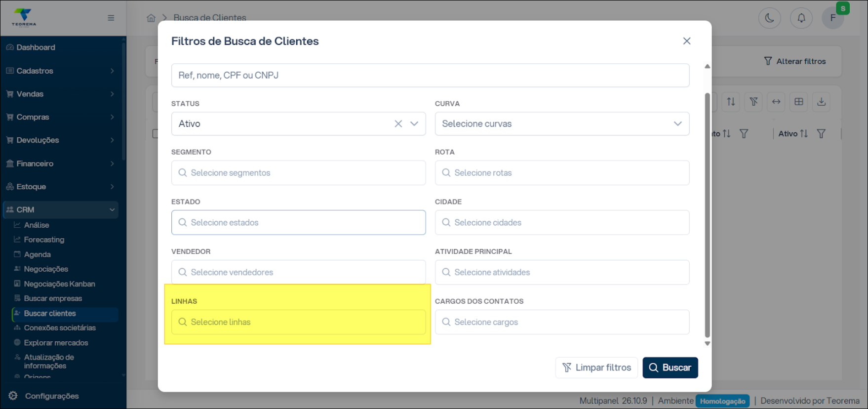Open the user avatar F menu
This screenshot has height=409, width=868.
pos(833,18)
